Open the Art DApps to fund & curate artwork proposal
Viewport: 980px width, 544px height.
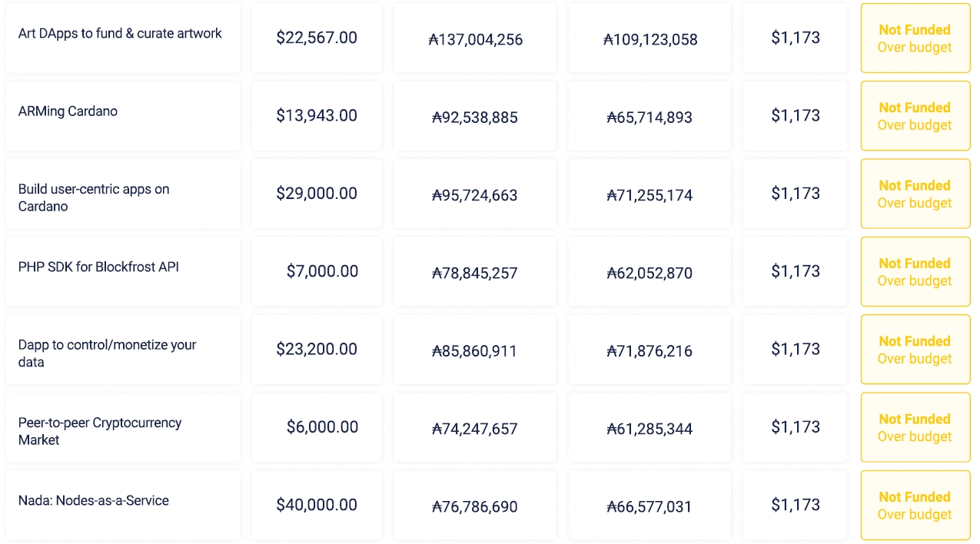120,34
